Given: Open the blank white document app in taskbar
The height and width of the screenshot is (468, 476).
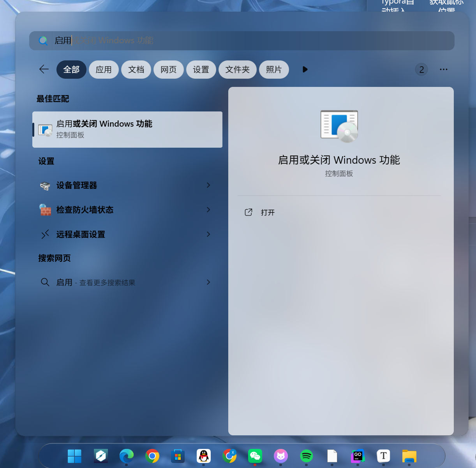Looking at the screenshot, I should [332, 456].
